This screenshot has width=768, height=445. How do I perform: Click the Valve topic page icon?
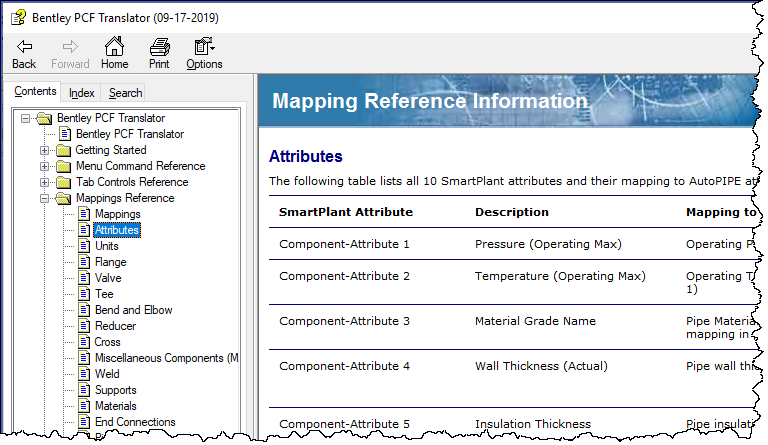84,278
